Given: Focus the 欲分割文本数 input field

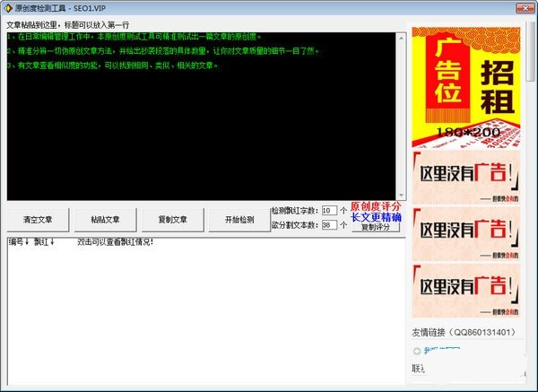Looking at the screenshot, I should click(329, 225).
